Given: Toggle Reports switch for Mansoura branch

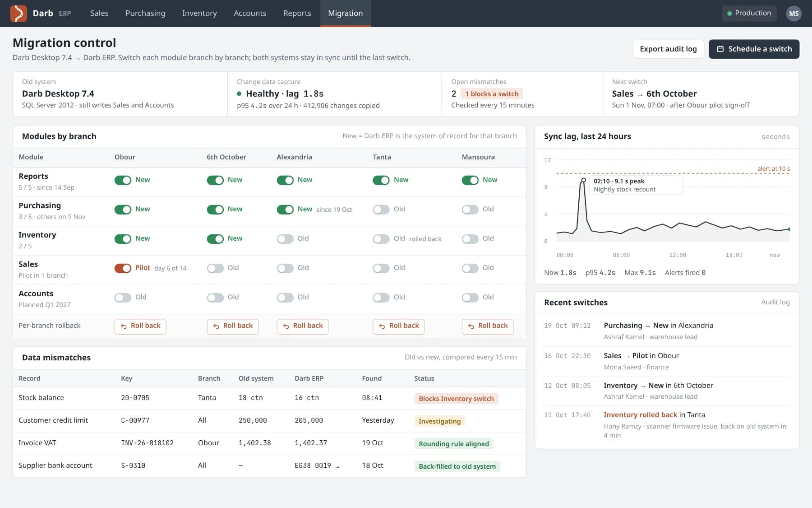Looking at the screenshot, I should tap(470, 180).
